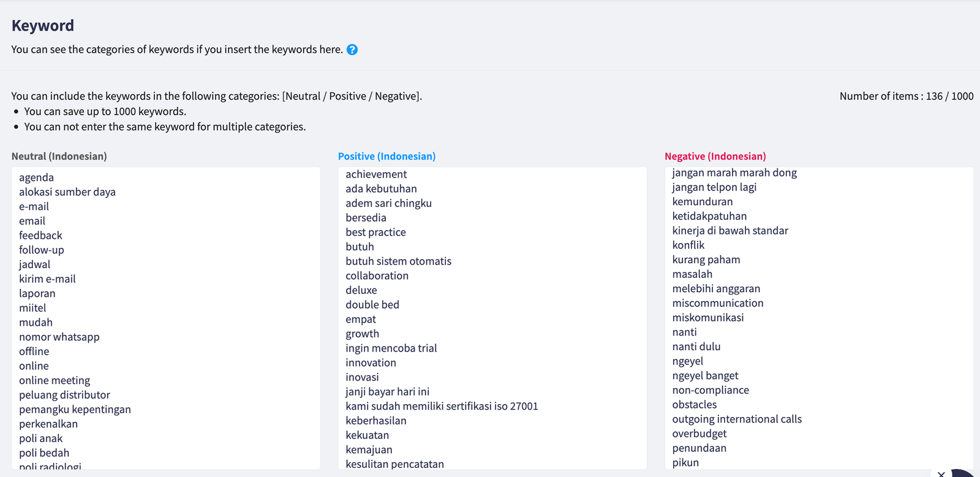Click 'jangan marah marah dong' in Negative list
The image size is (980, 477).
click(x=734, y=173)
